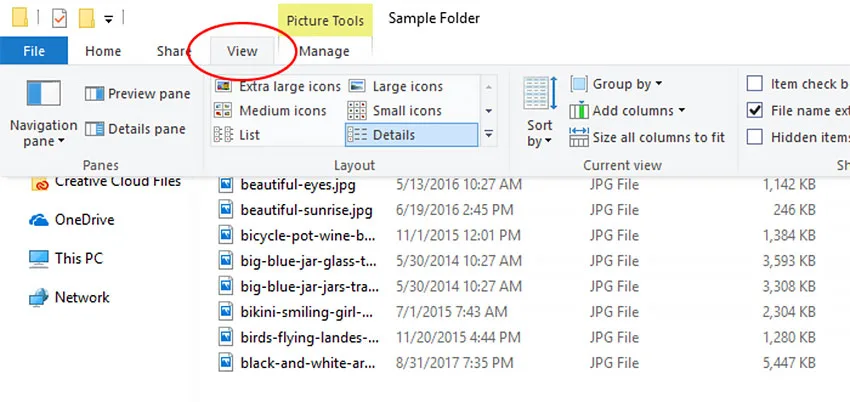The height and width of the screenshot is (402, 850).
Task: Switch to the Home tab
Action: (x=103, y=51)
